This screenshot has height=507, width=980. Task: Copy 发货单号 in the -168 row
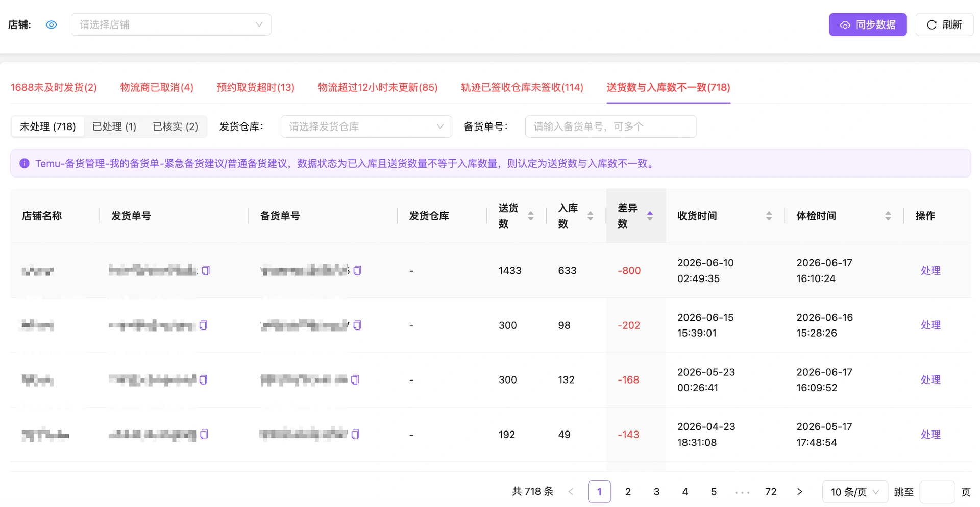pos(203,379)
